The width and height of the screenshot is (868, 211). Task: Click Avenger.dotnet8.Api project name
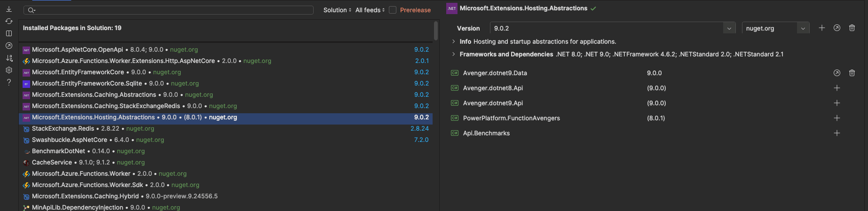[493, 88]
